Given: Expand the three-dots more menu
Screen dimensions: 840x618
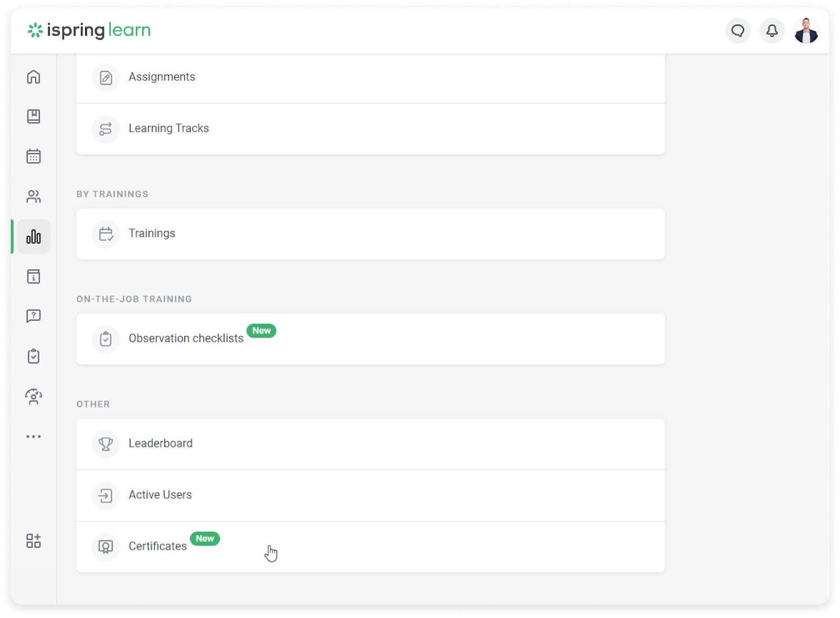Looking at the screenshot, I should coord(34,436).
